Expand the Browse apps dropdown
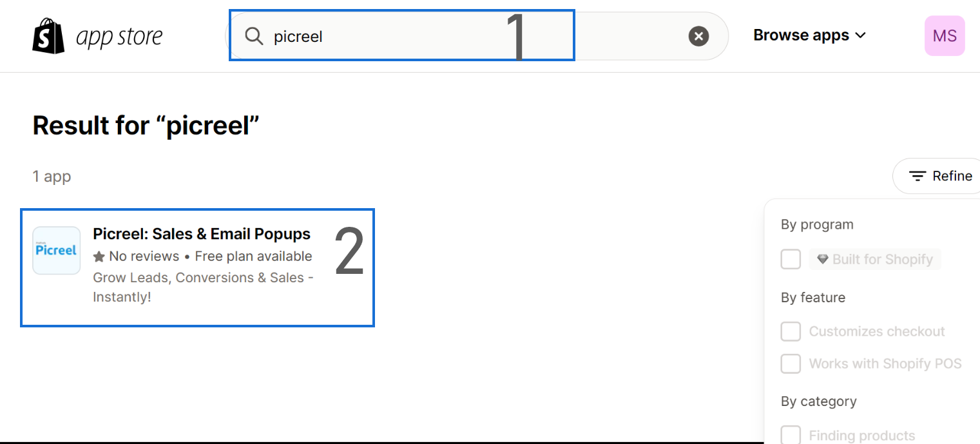This screenshot has width=980, height=444. tap(809, 35)
